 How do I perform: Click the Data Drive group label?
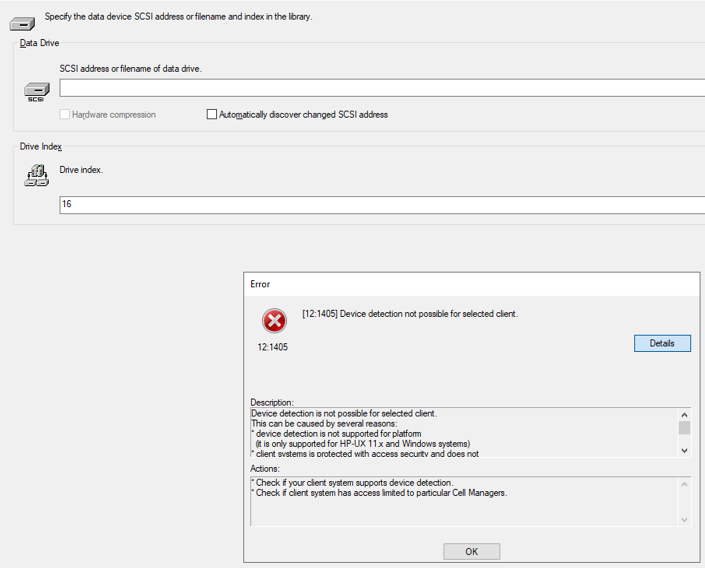(40, 43)
